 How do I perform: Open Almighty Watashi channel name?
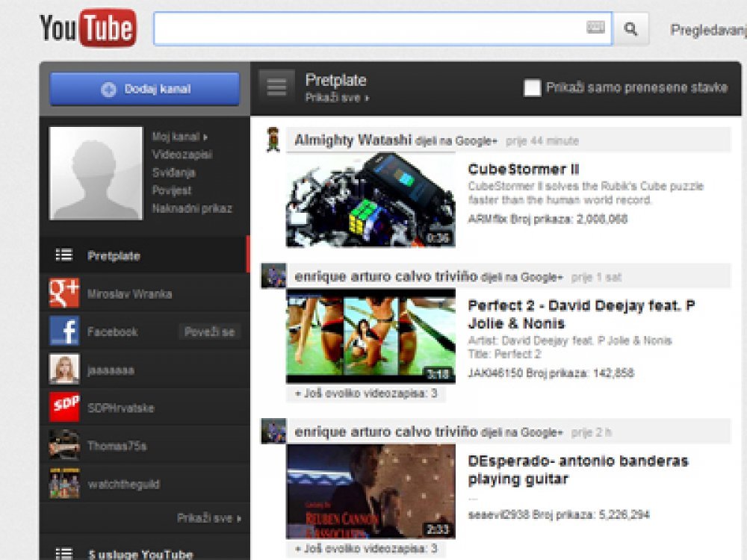tap(353, 140)
